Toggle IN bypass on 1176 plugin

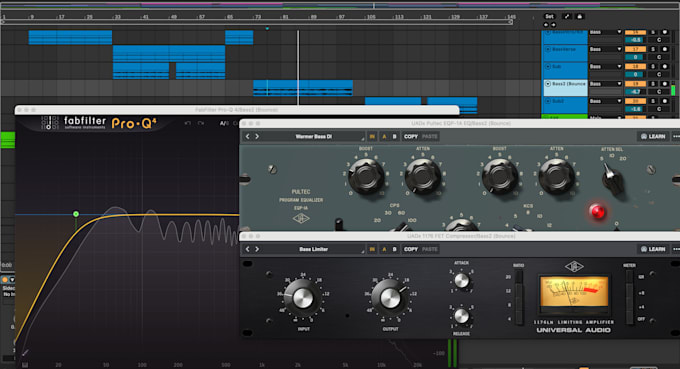372,249
